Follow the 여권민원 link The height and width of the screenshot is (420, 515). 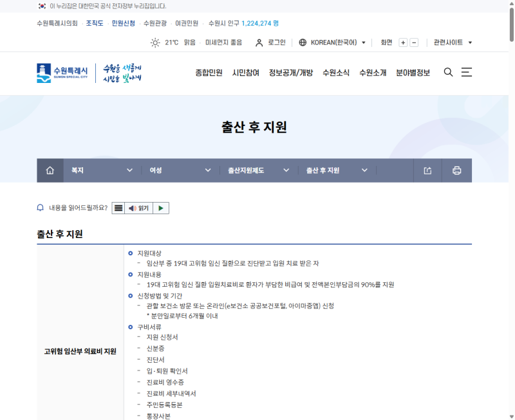pos(187,23)
